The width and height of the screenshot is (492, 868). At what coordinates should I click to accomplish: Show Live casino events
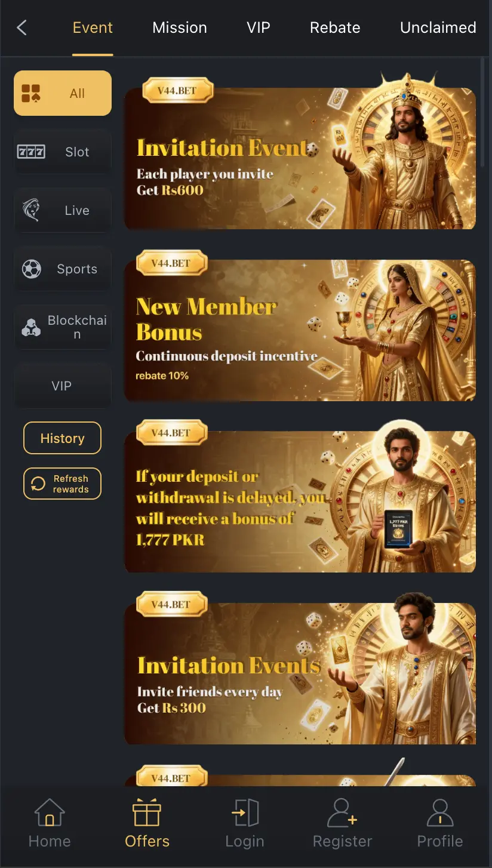(63, 210)
